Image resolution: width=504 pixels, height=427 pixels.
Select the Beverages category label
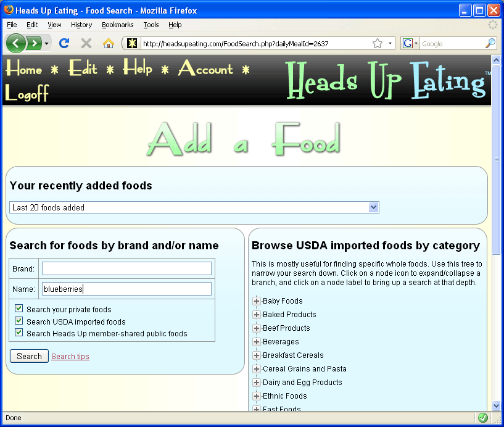click(x=281, y=341)
